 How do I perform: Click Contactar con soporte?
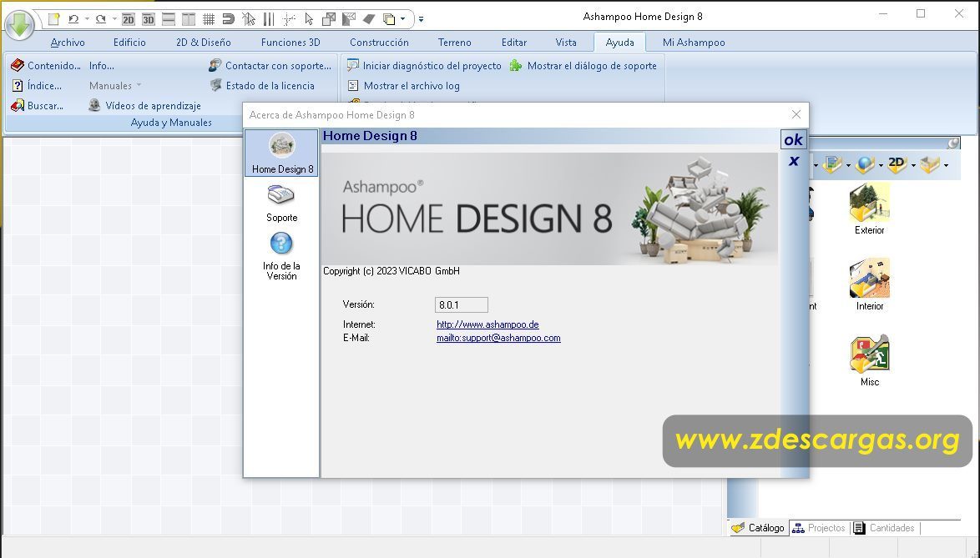(x=270, y=66)
